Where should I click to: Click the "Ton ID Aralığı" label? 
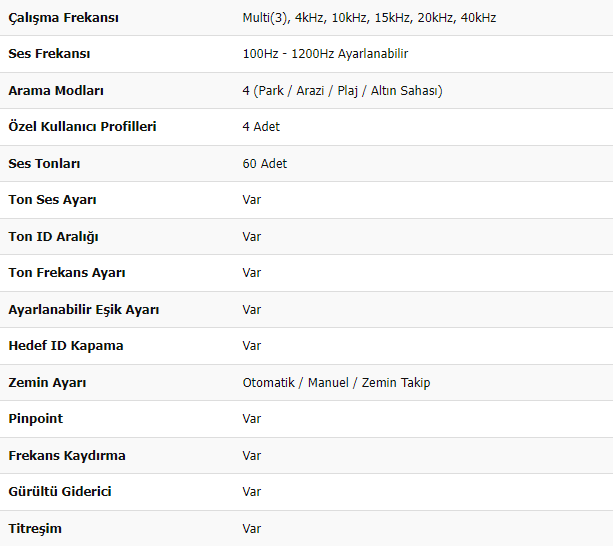click(53, 237)
